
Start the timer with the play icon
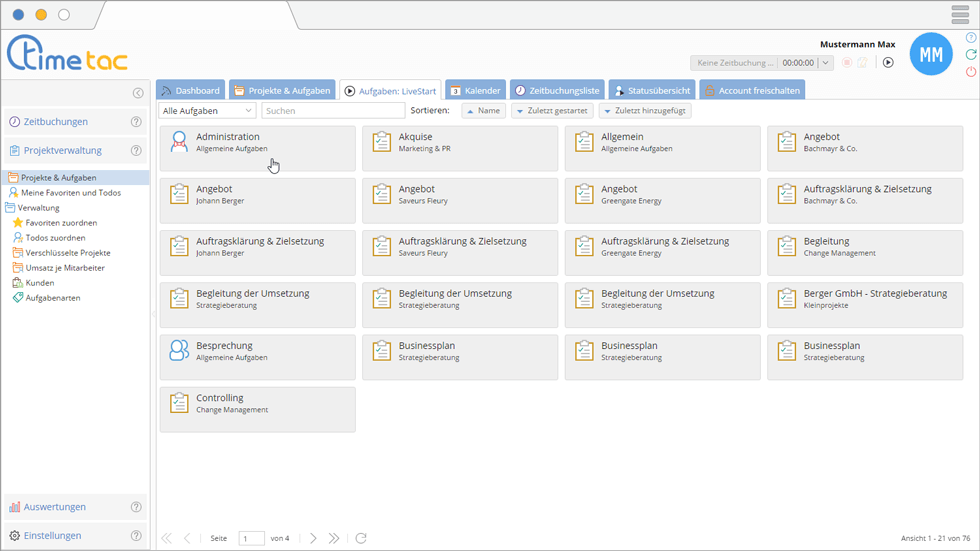[x=888, y=63]
